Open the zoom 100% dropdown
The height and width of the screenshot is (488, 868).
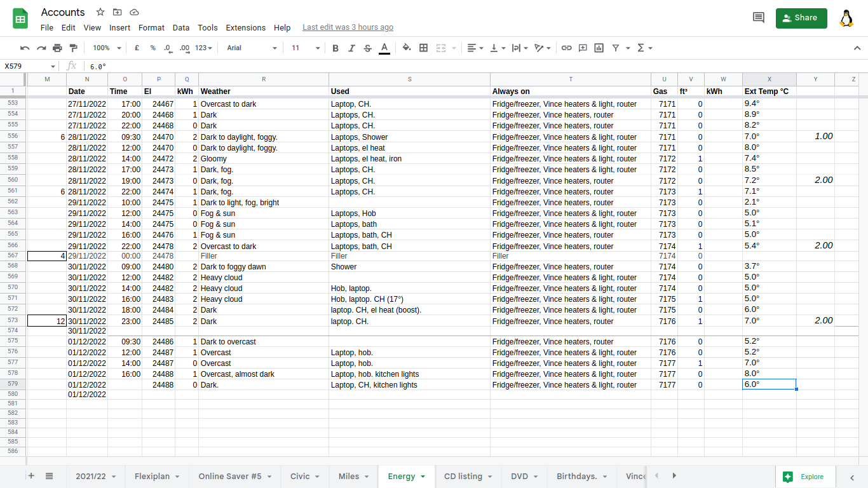106,48
